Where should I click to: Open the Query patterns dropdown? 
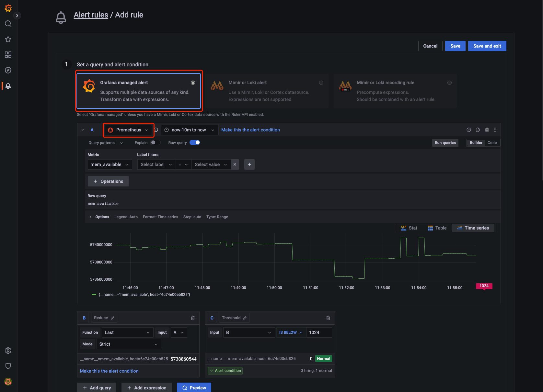106,143
